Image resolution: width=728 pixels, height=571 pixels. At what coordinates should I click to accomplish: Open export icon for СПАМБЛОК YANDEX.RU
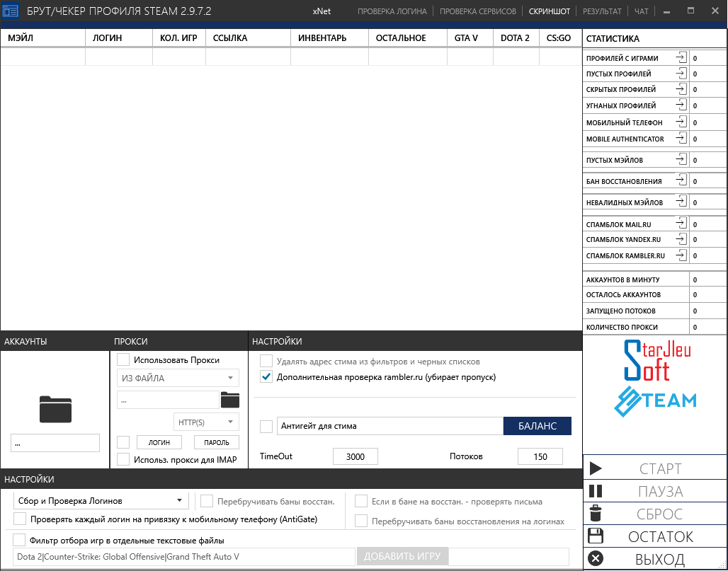point(681,239)
